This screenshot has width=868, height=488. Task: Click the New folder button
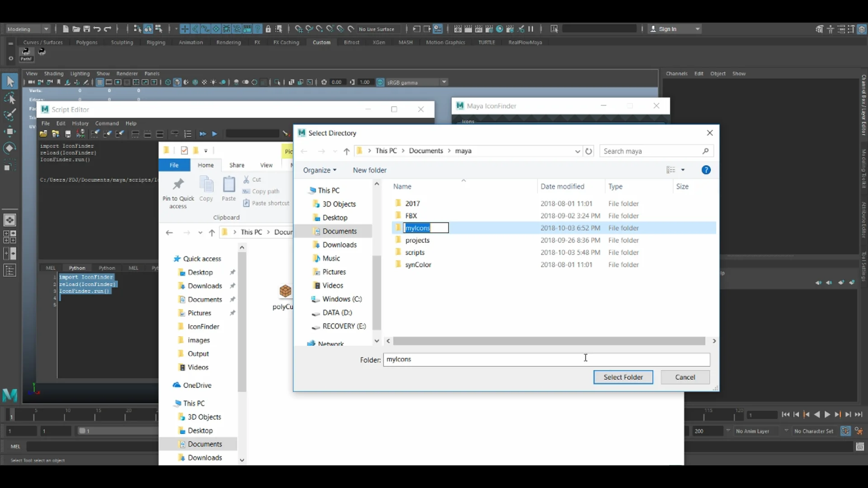(369, 170)
